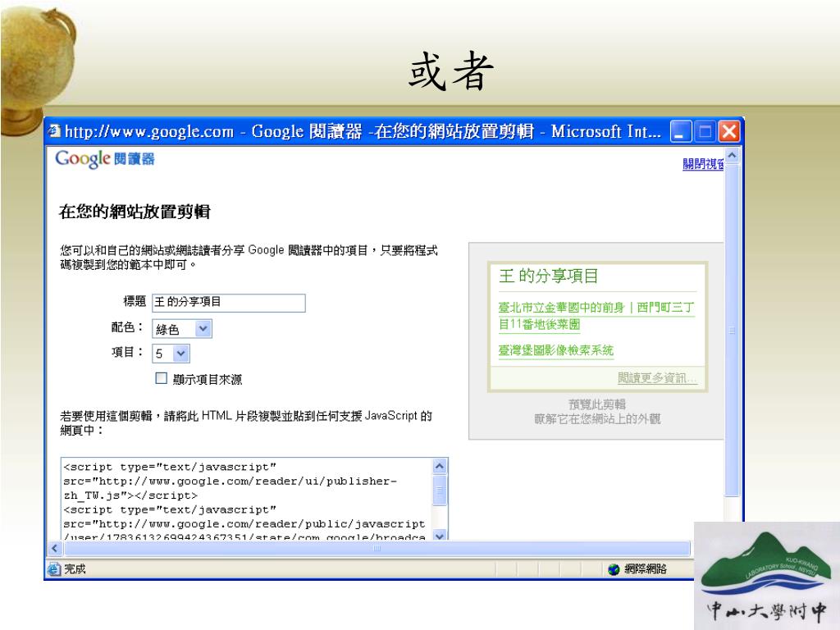The width and height of the screenshot is (840, 630).
Task: Click the page vertical scroll up arrow
Action: pyautogui.click(x=732, y=155)
